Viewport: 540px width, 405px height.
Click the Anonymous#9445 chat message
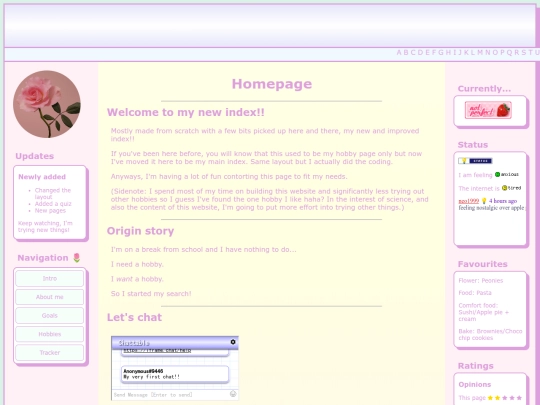[175, 374]
